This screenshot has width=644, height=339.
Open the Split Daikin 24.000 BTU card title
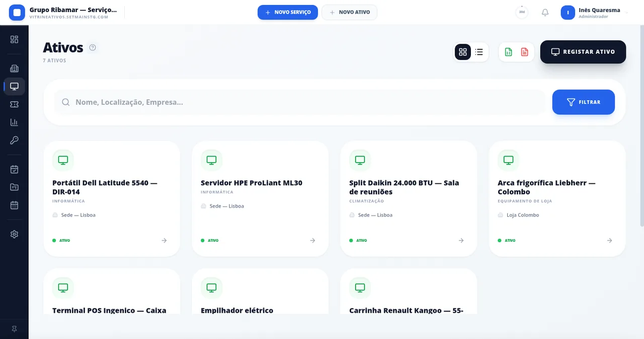pos(404,187)
